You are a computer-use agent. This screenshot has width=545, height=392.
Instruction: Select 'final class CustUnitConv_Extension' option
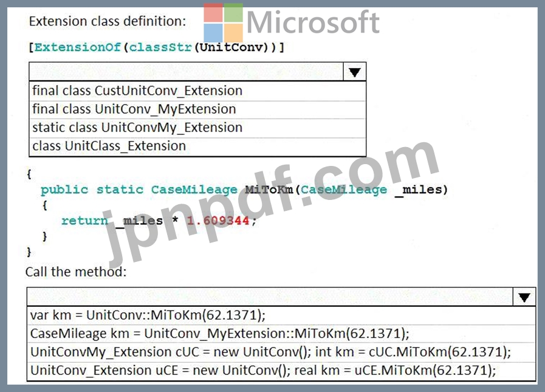[x=137, y=91]
